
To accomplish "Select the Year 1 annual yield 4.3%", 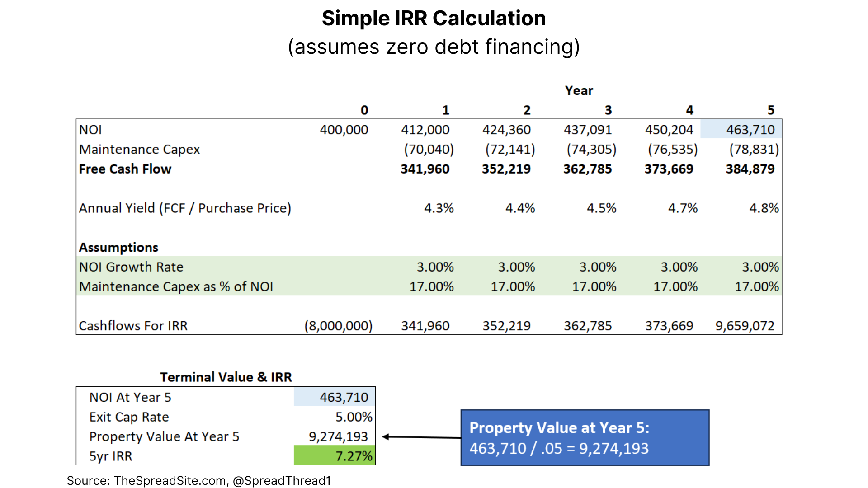I will [439, 208].
